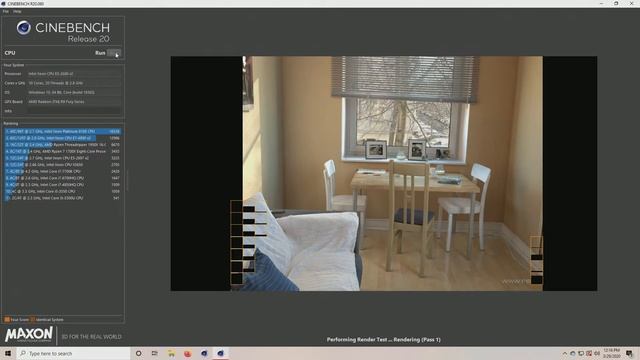Select the Intel Core i7-6700HQ ranking row
The width and height of the screenshot is (640, 360).
click(63, 178)
